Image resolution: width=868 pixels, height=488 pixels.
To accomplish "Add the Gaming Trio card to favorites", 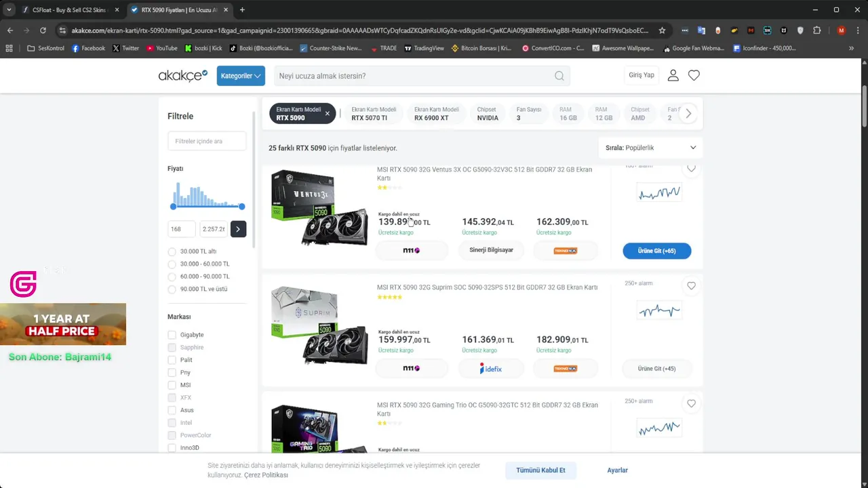I will pyautogui.click(x=691, y=403).
